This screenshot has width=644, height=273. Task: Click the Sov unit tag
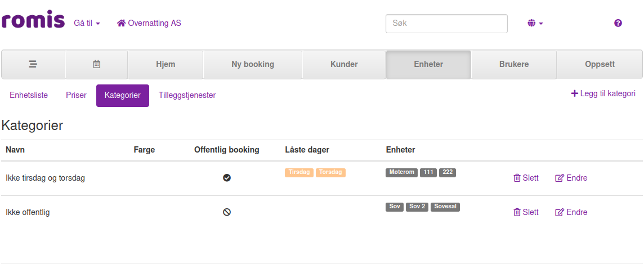click(x=395, y=207)
